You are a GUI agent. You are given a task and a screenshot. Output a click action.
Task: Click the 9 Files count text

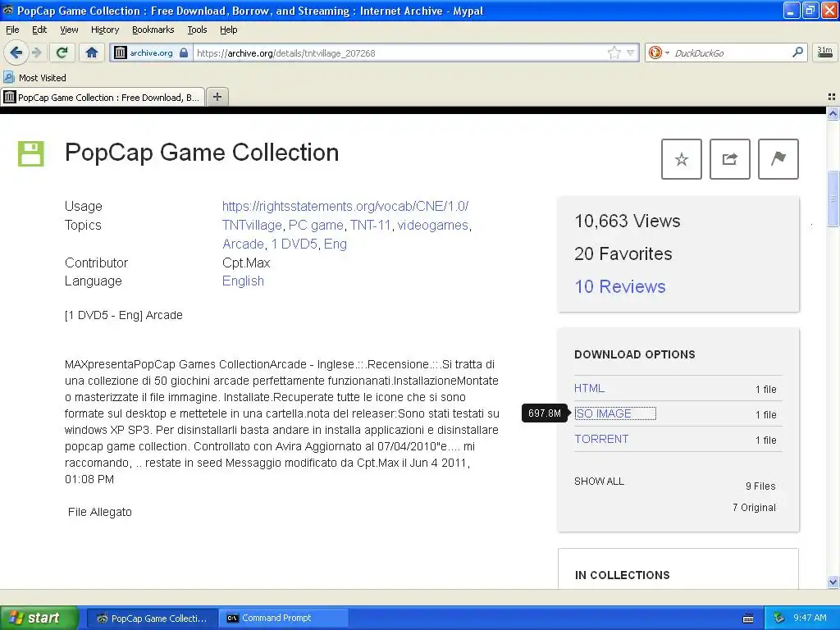click(760, 486)
